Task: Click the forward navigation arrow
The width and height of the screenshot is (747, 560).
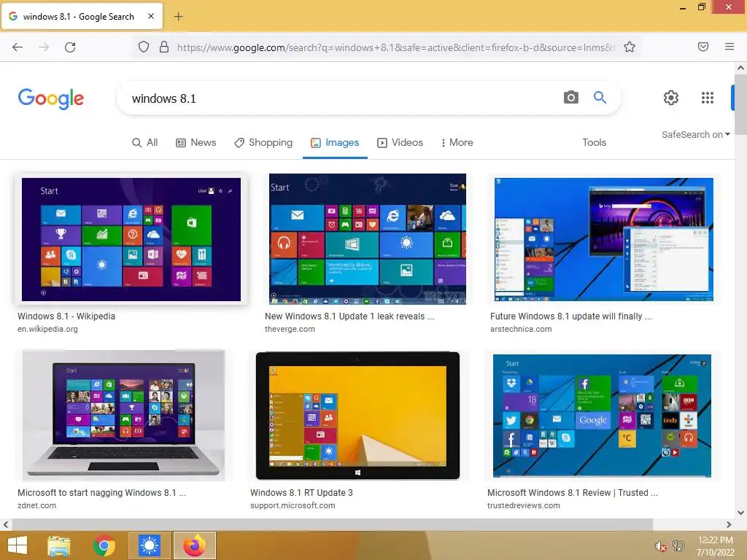Action: point(44,47)
